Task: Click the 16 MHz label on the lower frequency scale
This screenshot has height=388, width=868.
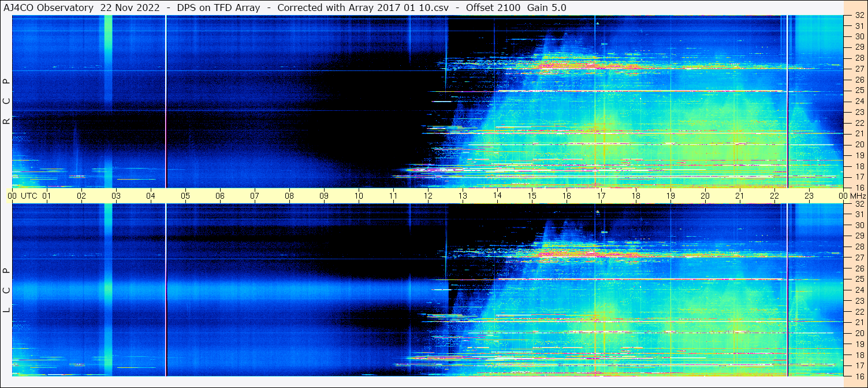Action: point(859,375)
